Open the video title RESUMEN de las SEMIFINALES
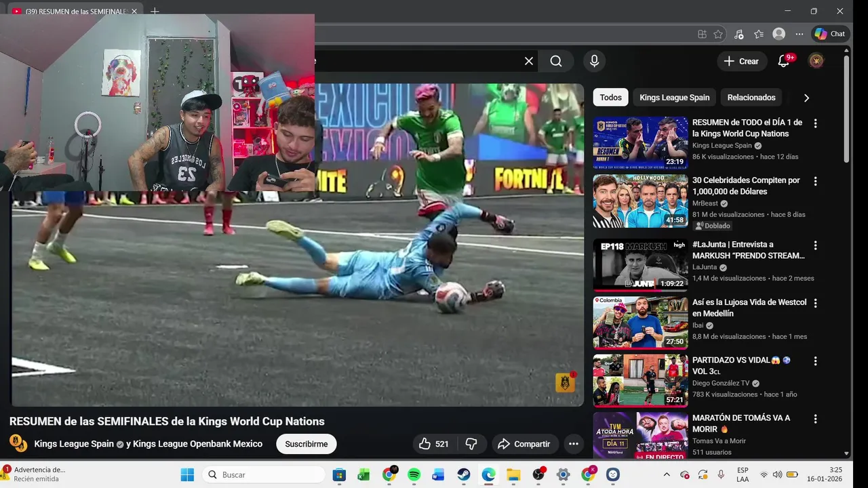Image resolution: width=868 pixels, height=488 pixels. coord(167,421)
